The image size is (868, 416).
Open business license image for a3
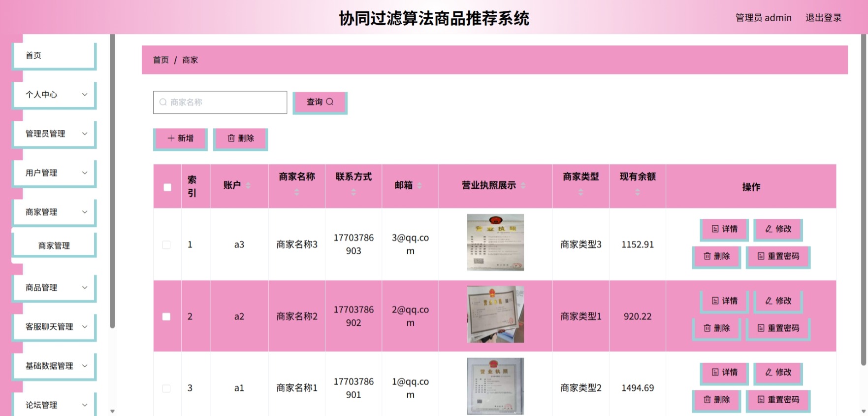pos(495,243)
